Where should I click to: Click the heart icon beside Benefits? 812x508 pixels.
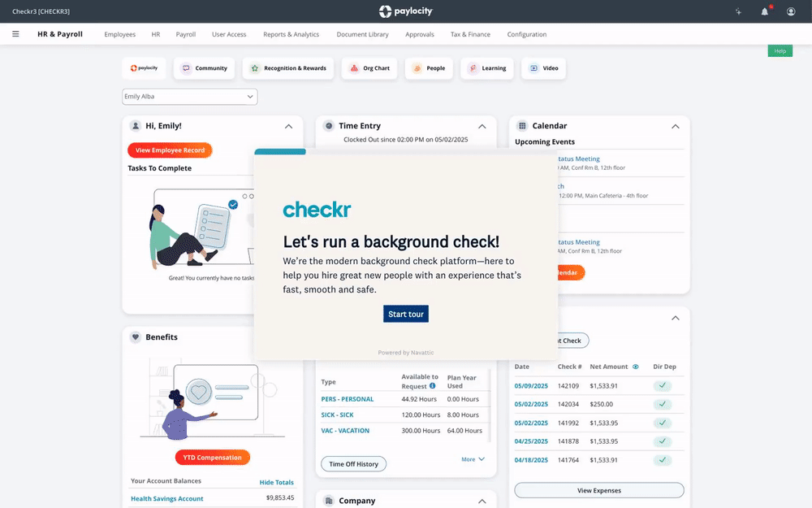pyautogui.click(x=135, y=337)
